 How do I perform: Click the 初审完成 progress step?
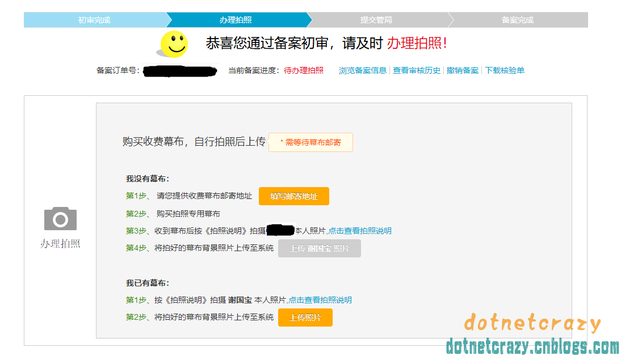(94, 20)
